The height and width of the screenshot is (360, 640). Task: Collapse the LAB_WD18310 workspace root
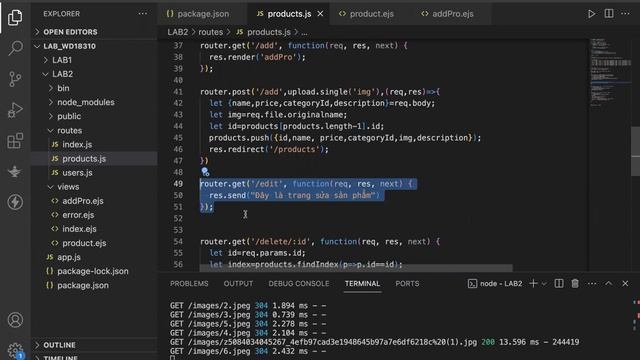coord(94,46)
